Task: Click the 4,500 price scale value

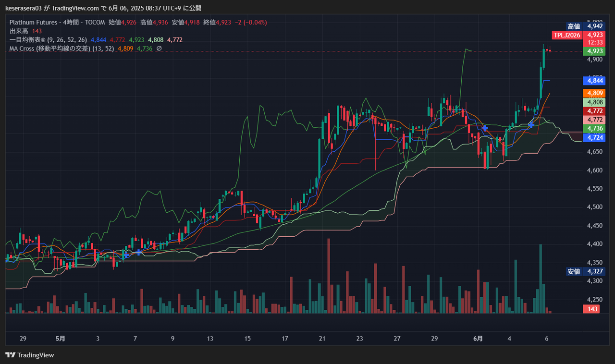Action: 595,207
